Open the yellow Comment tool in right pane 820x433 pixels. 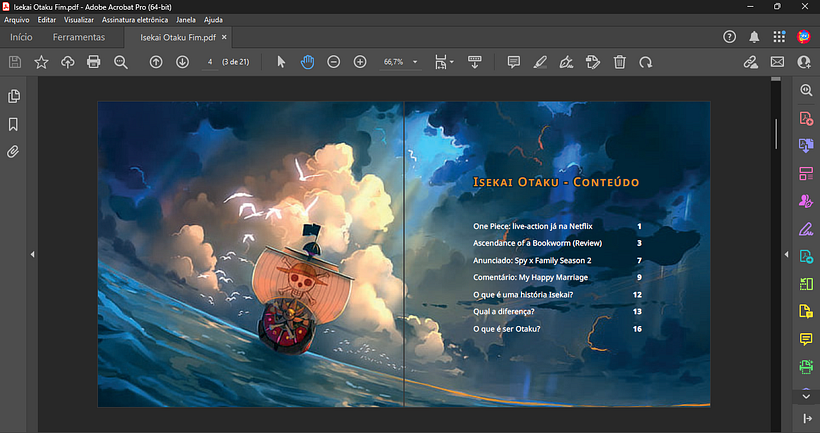[x=806, y=339]
